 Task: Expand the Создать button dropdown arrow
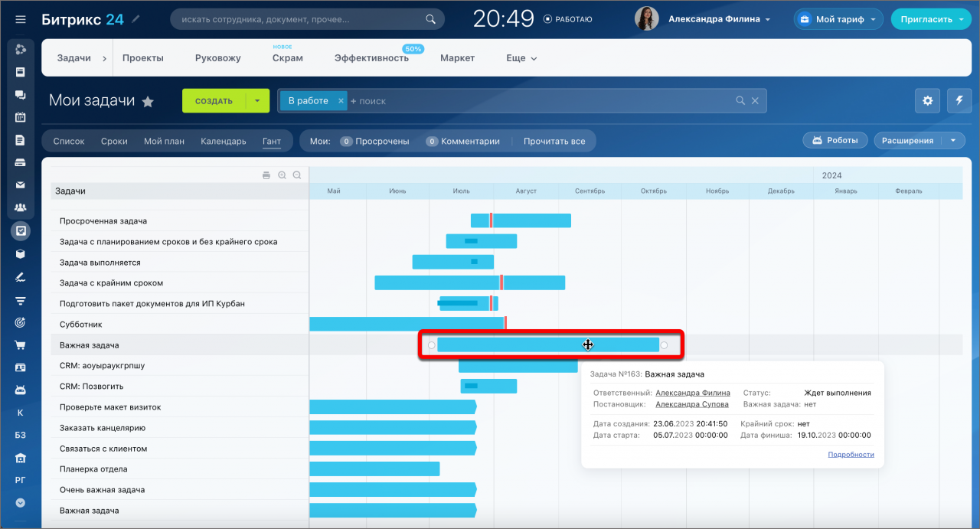click(257, 101)
